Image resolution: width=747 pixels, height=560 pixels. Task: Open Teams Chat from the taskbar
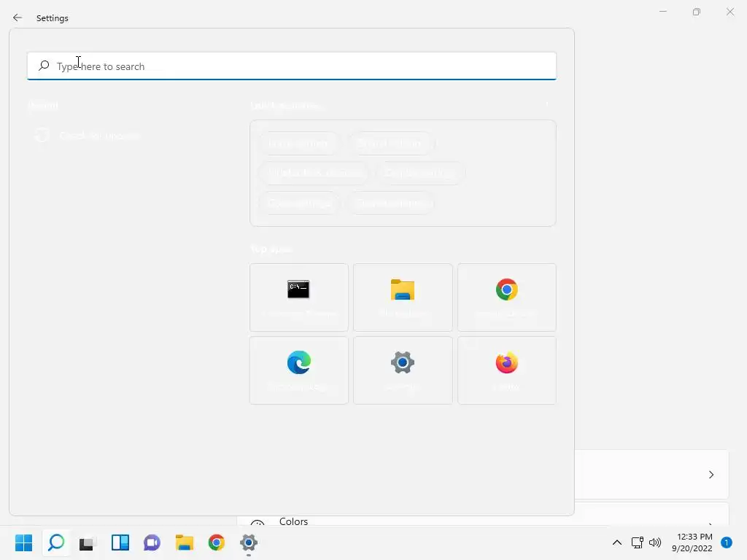click(x=152, y=542)
